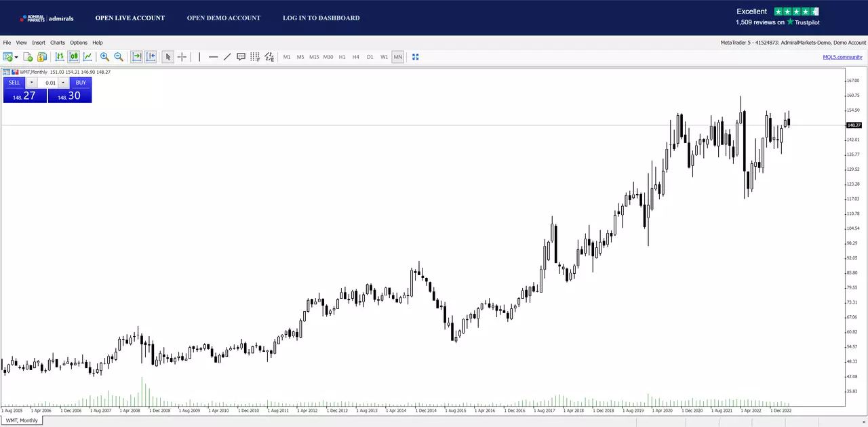868x427 pixels.
Task: Increase volume with the up arrow
Action: (63, 83)
